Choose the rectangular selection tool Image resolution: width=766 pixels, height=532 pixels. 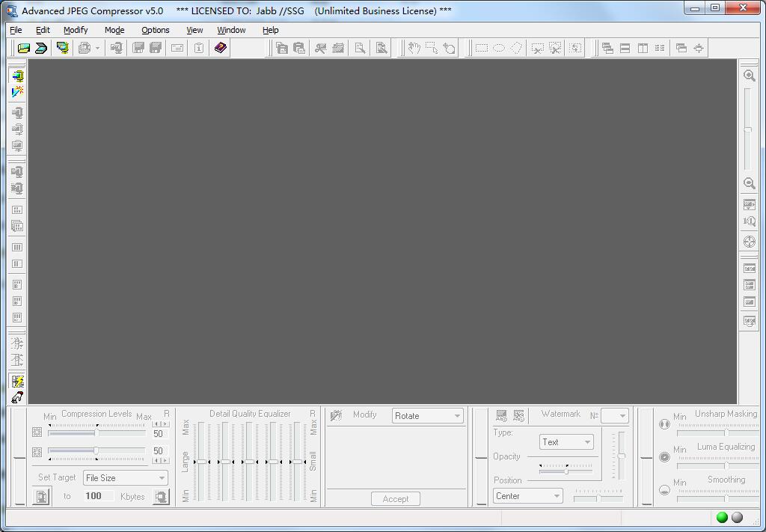point(482,48)
